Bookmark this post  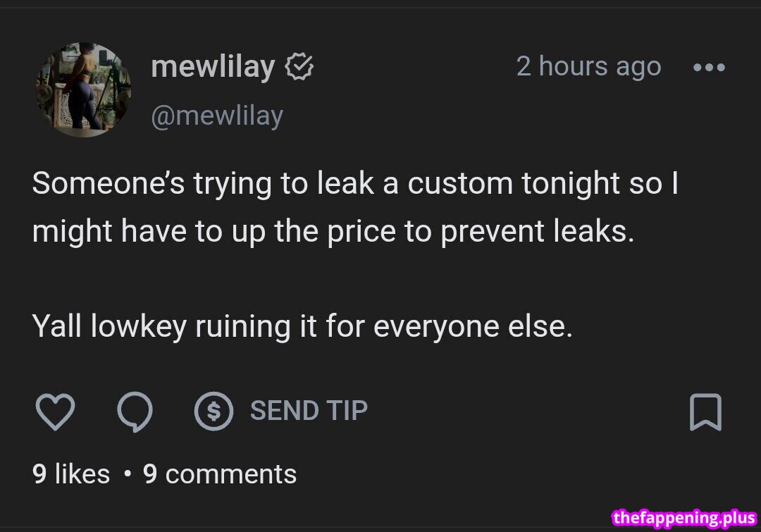[705, 412]
